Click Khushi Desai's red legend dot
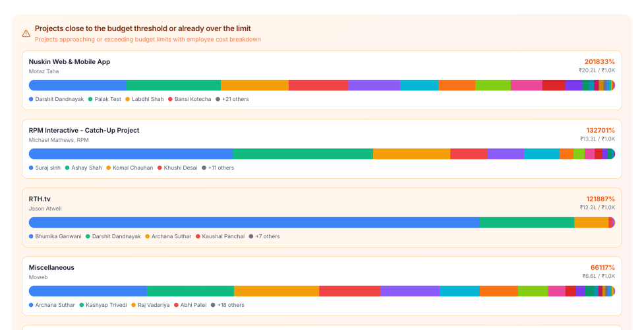 pos(160,168)
